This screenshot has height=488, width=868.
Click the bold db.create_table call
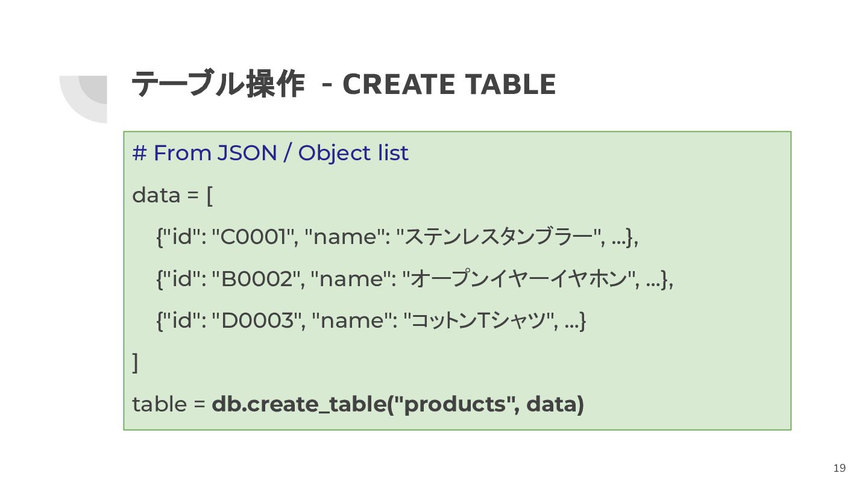pyautogui.click(x=398, y=404)
